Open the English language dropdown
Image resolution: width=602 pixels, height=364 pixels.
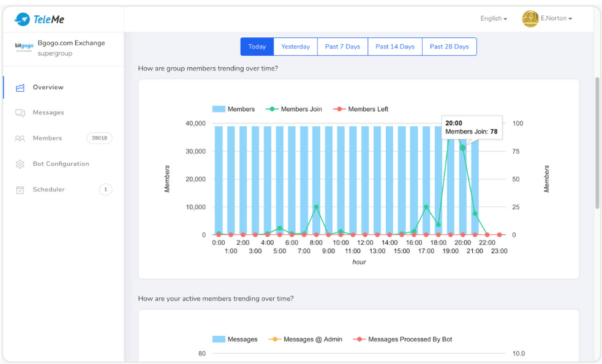(494, 19)
